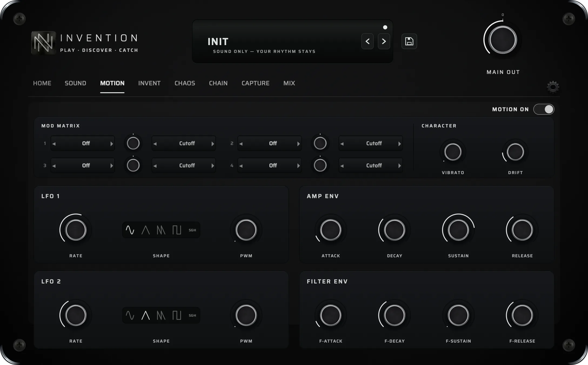Next destination for mod matrix slot 4
The width and height of the screenshot is (588, 365).
click(x=399, y=166)
